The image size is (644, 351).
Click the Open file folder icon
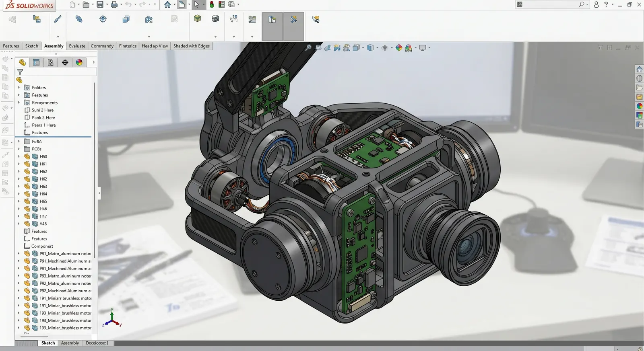[86, 4]
